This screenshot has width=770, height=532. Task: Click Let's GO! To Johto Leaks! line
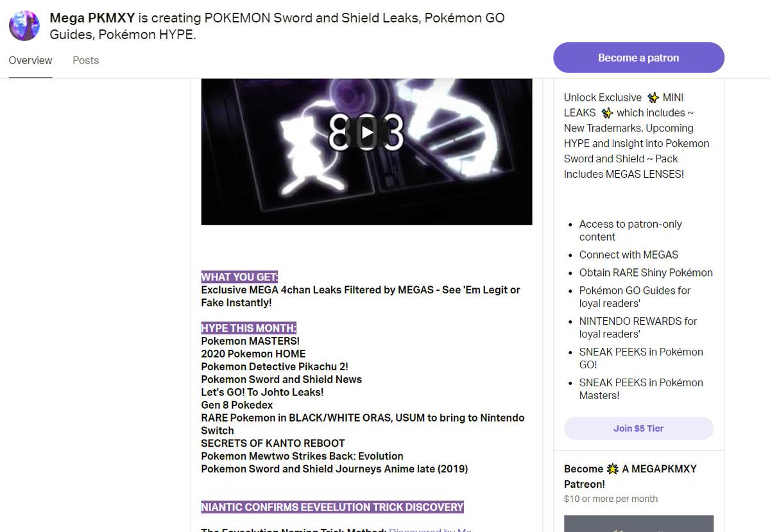pyautogui.click(x=262, y=392)
